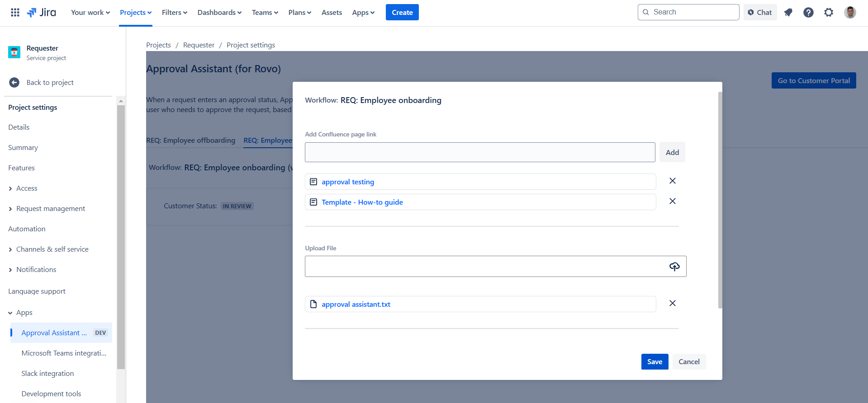Go to Jira home logo
The height and width of the screenshot is (403, 868).
pyautogui.click(x=41, y=12)
